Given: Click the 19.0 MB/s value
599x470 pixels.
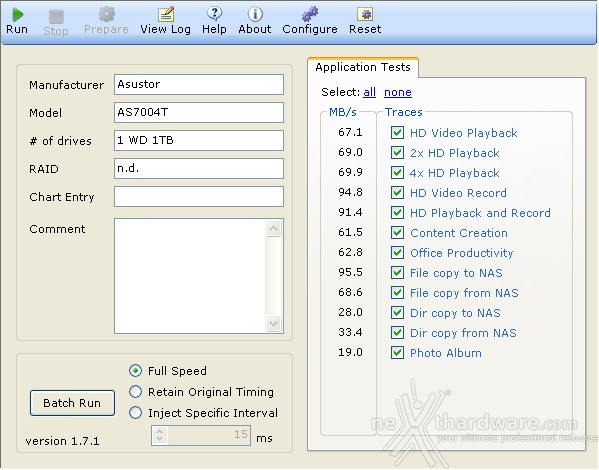Looking at the screenshot, I should point(350,352).
